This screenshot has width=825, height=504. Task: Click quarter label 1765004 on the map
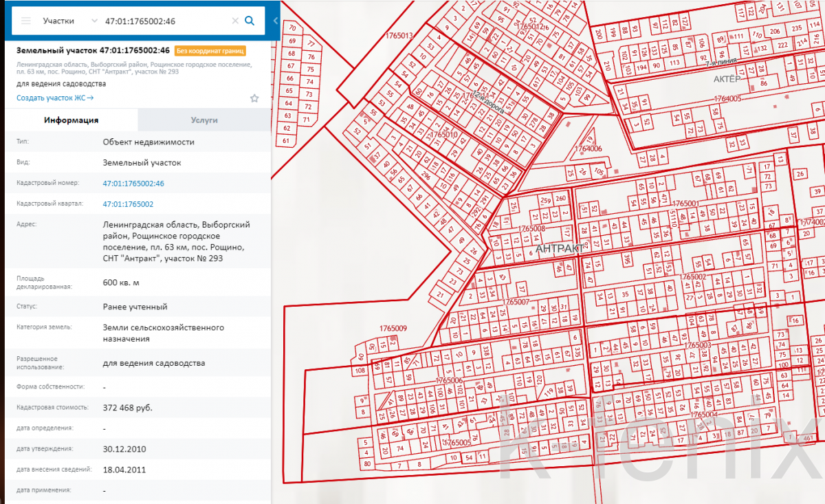click(x=705, y=415)
